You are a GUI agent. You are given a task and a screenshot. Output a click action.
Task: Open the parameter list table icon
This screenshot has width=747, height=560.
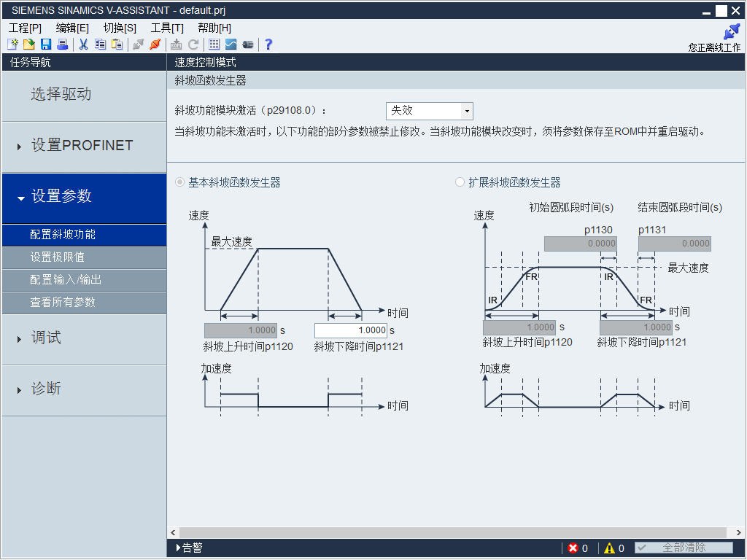[x=214, y=44]
